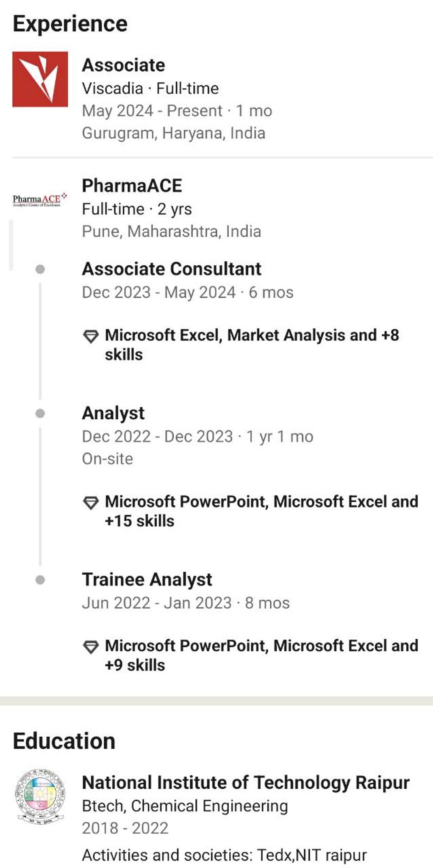Expand the +9 skills list under Trainee Analyst
The height and width of the screenshot is (868, 433).
coord(261,655)
